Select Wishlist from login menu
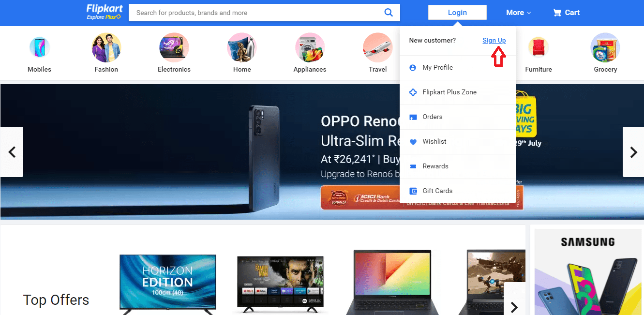 pos(458,142)
